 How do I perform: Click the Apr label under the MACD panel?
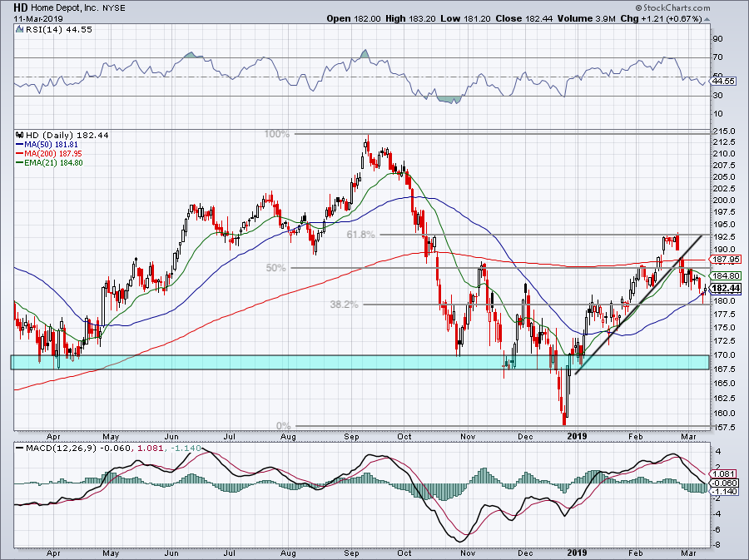[x=53, y=553]
